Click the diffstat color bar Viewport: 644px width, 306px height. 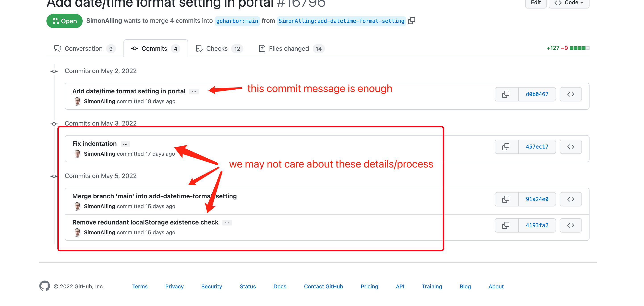click(579, 48)
